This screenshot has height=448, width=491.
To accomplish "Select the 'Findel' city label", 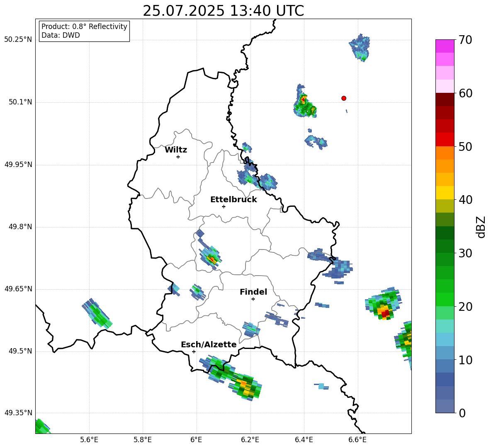I will click(253, 292).
